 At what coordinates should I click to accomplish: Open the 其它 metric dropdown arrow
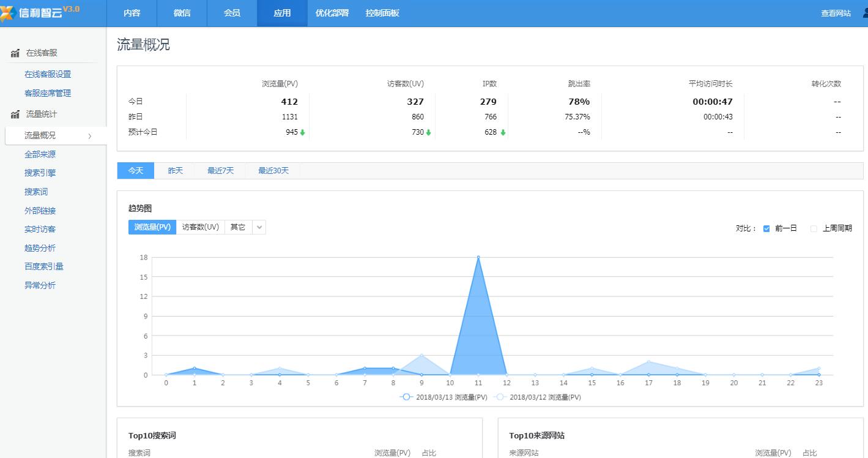point(259,227)
